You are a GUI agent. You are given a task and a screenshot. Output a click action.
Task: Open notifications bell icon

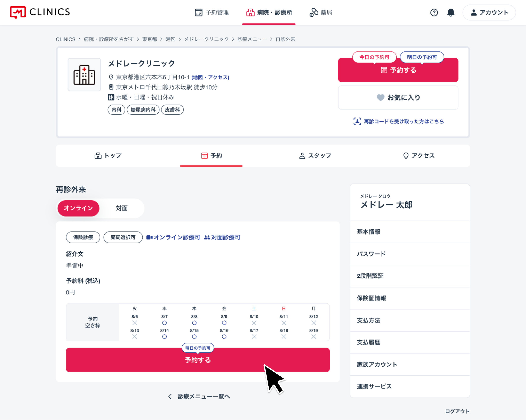451,13
